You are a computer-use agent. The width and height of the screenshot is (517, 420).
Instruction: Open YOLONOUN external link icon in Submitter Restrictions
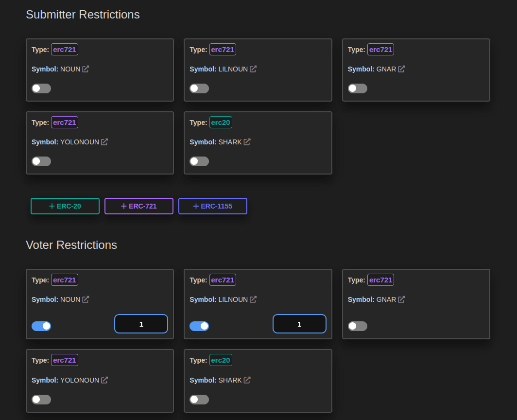pyautogui.click(x=104, y=142)
